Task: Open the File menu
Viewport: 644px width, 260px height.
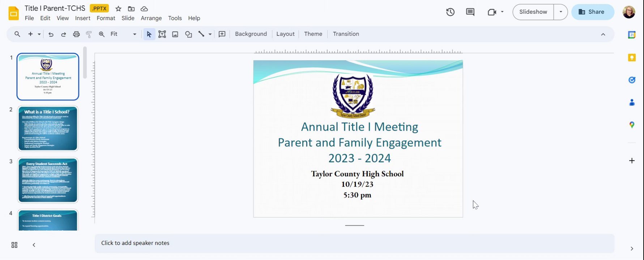Action: [x=29, y=18]
